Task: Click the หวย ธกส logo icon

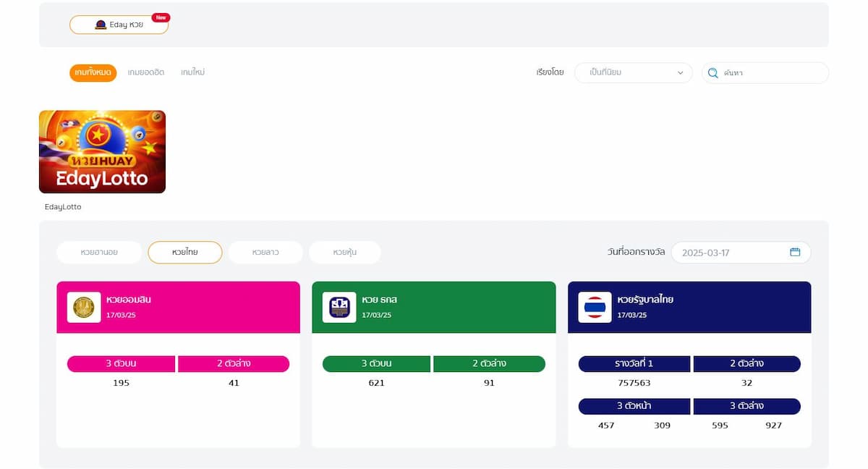Action: click(x=339, y=307)
